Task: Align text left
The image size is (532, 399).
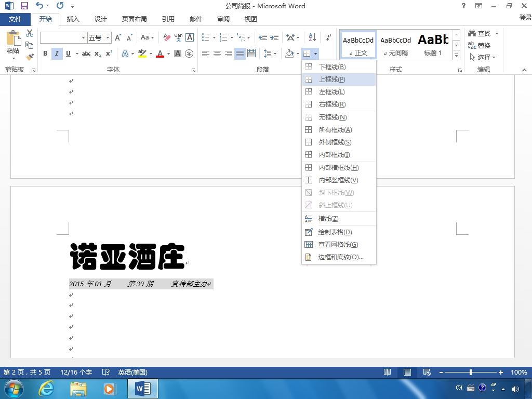Action: pyautogui.click(x=205, y=54)
